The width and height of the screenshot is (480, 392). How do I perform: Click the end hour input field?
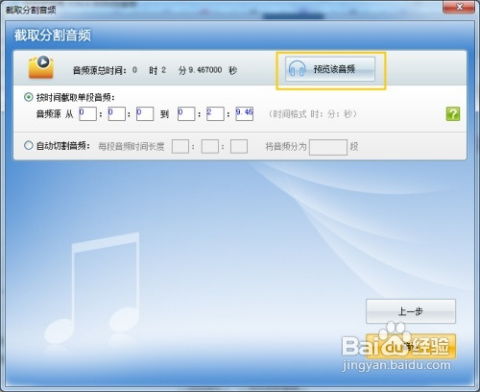pos(186,114)
